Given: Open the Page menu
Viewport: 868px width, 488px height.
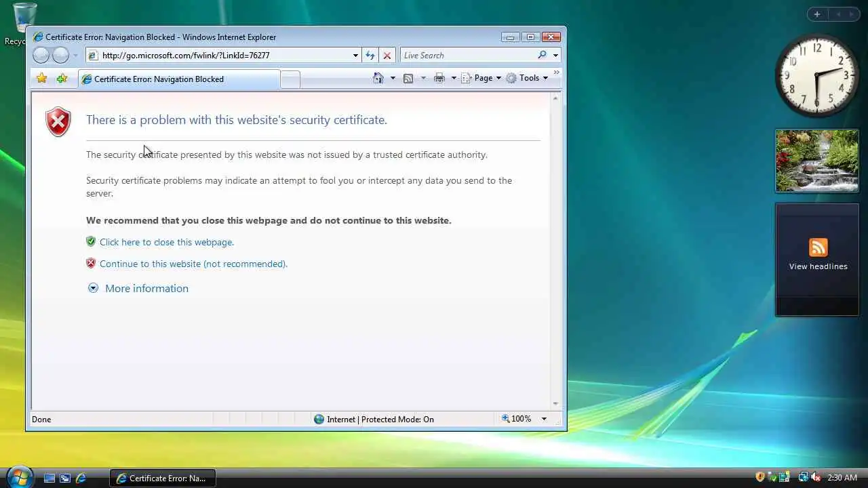Looking at the screenshot, I should [481, 78].
